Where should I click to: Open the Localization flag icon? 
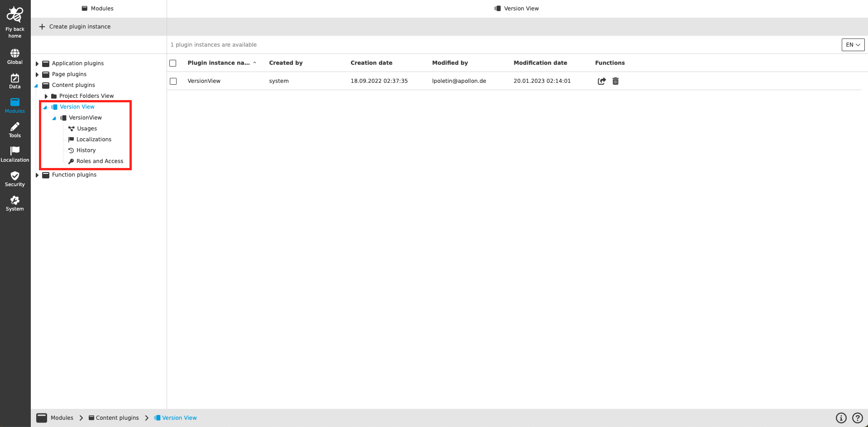pos(14,153)
